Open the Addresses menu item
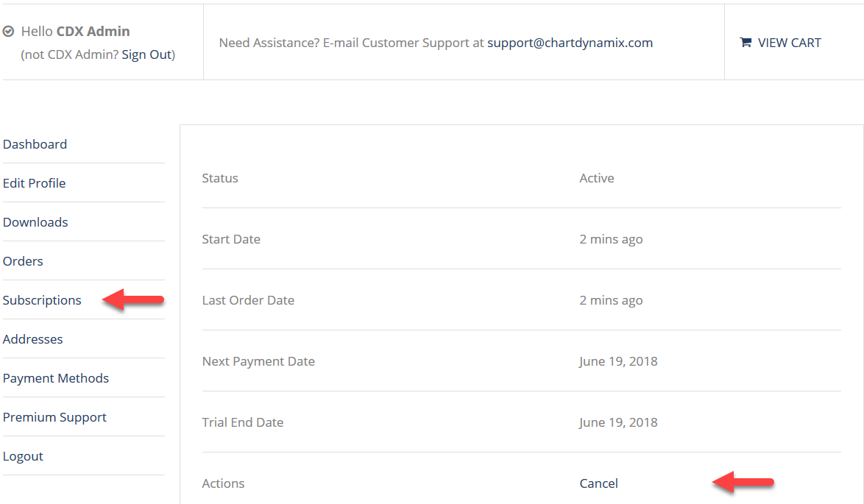The width and height of the screenshot is (864, 504). (32, 339)
